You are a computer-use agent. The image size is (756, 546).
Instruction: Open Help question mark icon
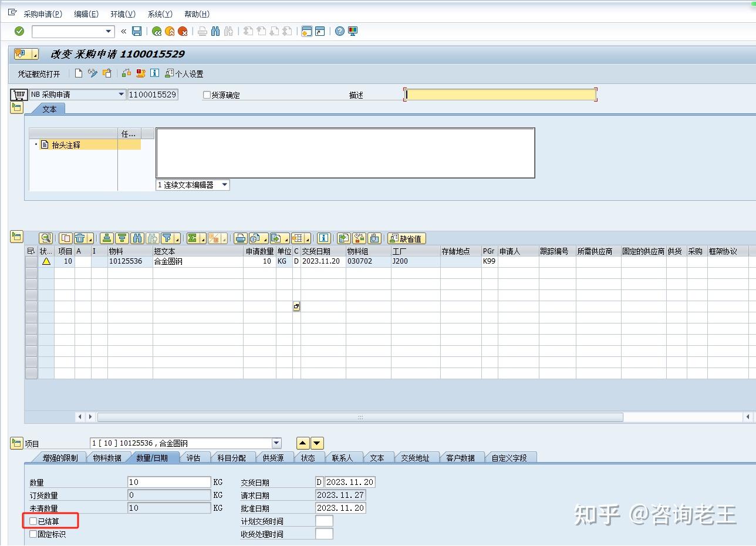tap(340, 31)
